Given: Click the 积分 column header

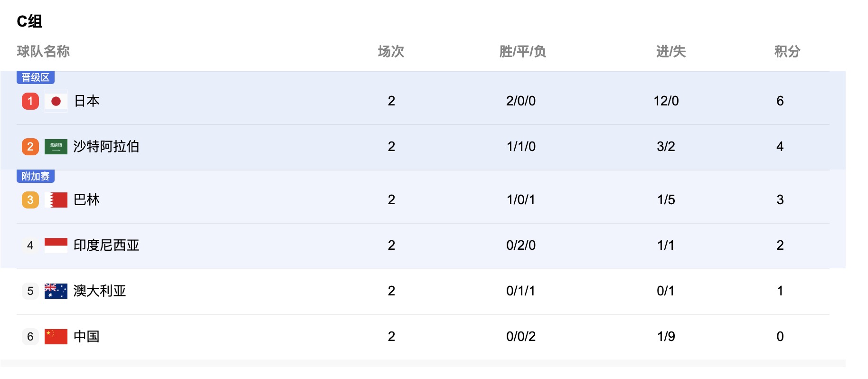Looking at the screenshot, I should click(787, 51).
